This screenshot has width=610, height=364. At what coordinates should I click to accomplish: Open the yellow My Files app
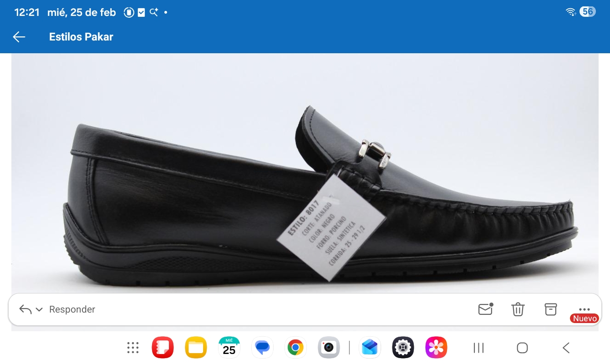(x=196, y=348)
